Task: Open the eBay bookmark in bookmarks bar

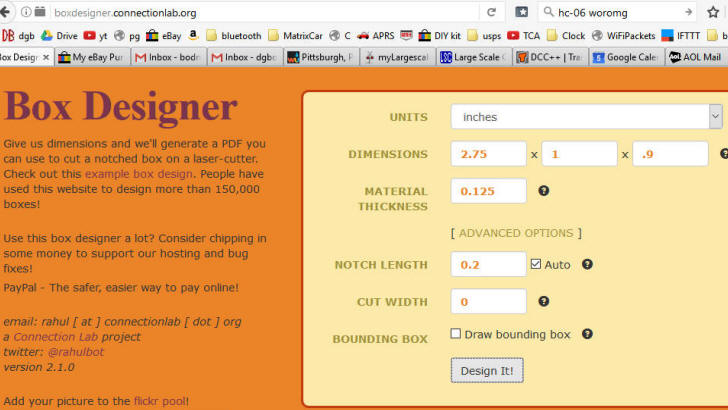Action: point(163,36)
